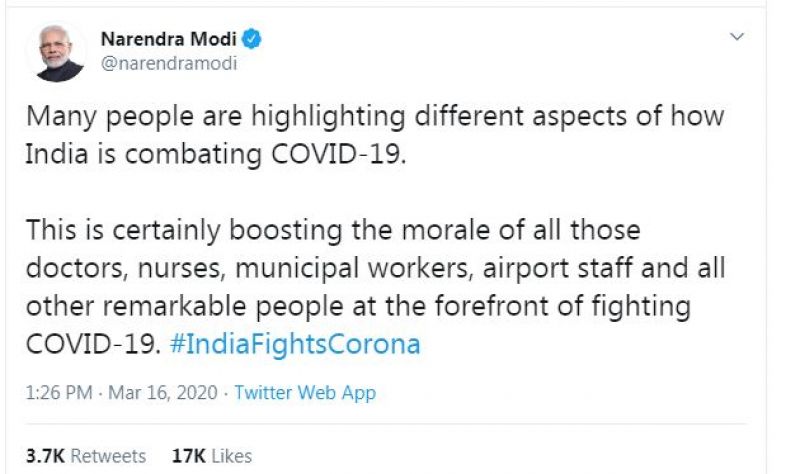Click the Twitter Web App link
This screenshot has width=800, height=474.
click(x=305, y=393)
